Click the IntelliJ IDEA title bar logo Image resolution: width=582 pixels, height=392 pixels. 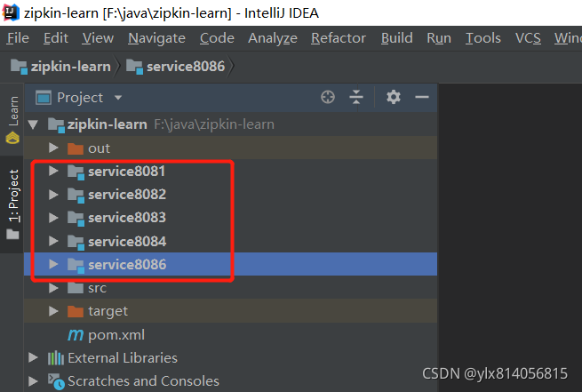pos(12,12)
